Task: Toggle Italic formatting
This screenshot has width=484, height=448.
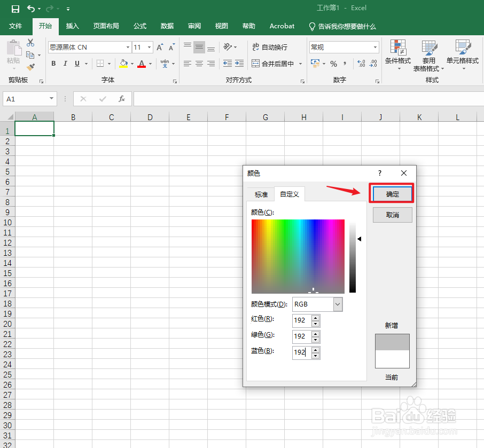Action: [65, 64]
